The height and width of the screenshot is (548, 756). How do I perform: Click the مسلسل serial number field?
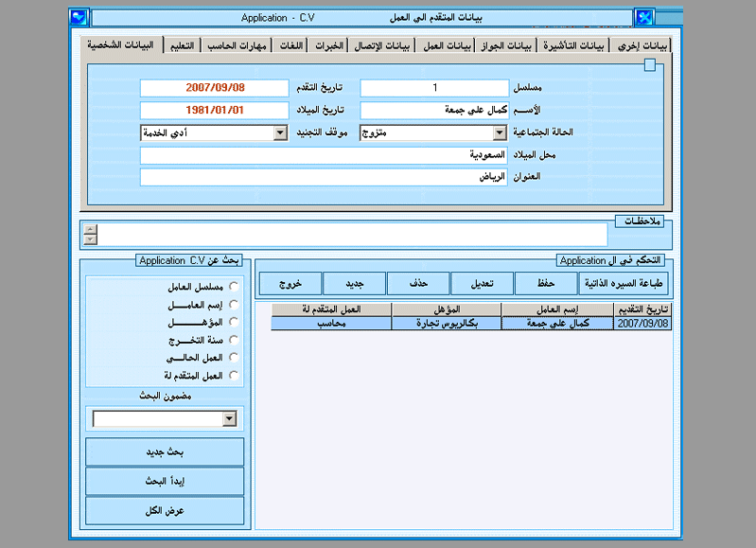click(x=434, y=88)
